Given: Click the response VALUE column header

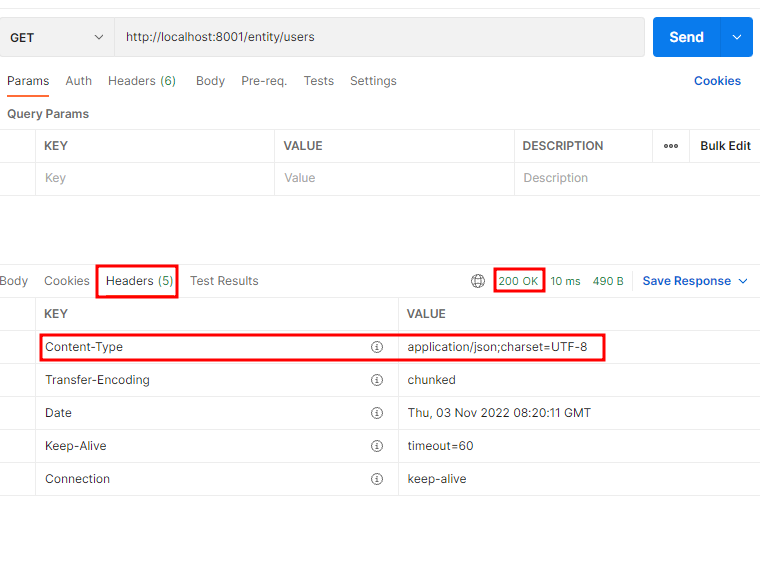Looking at the screenshot, I should (x=426, y=314).
